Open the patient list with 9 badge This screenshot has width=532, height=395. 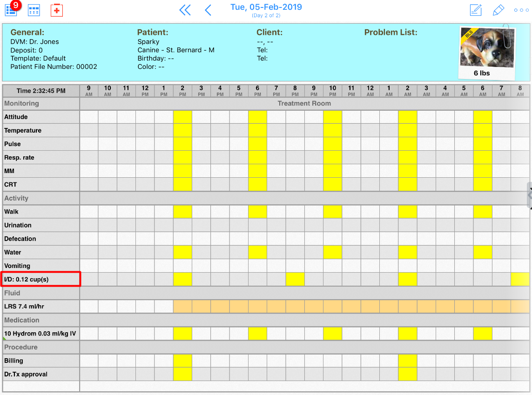[x=12, y=9]
